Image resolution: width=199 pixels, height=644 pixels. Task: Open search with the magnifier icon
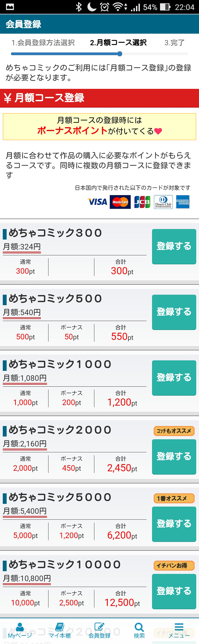coord(139,627)
